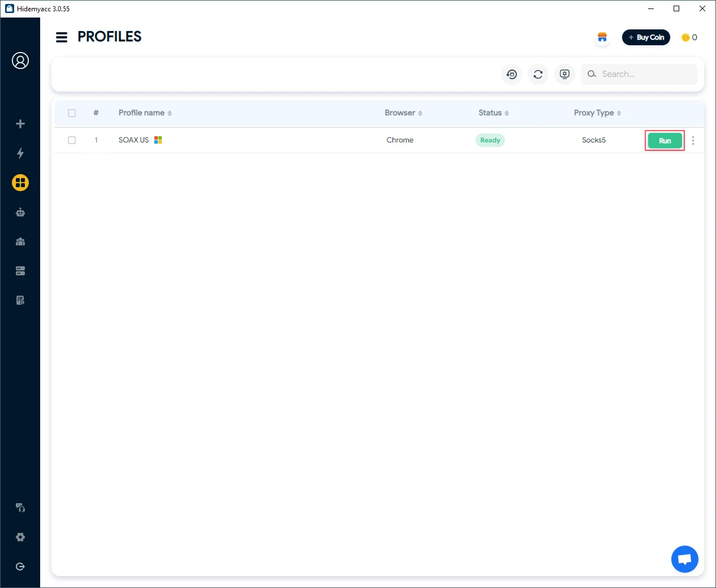Viewport: 716px width, 588px height.
Task: Toggle the select-all checkbox in table header
Action: [x=72, y=113]
